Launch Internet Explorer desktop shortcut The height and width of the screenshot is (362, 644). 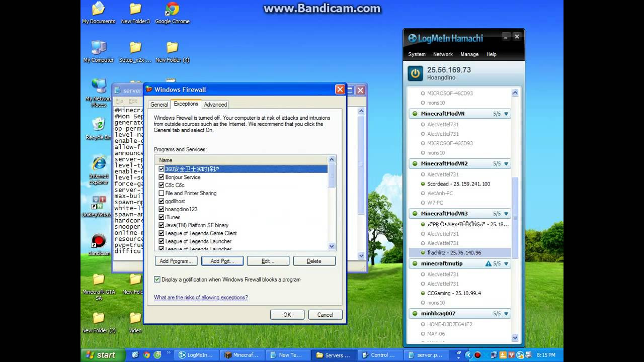click(99, 170)
